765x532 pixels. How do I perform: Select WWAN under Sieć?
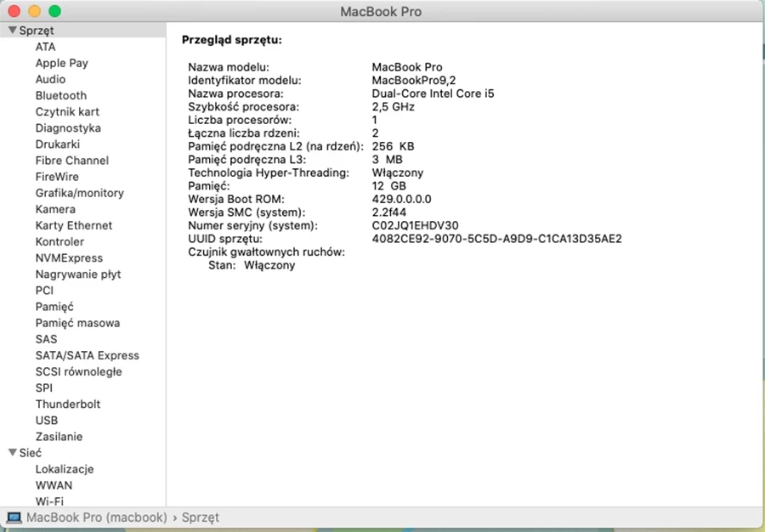point(54,485)
